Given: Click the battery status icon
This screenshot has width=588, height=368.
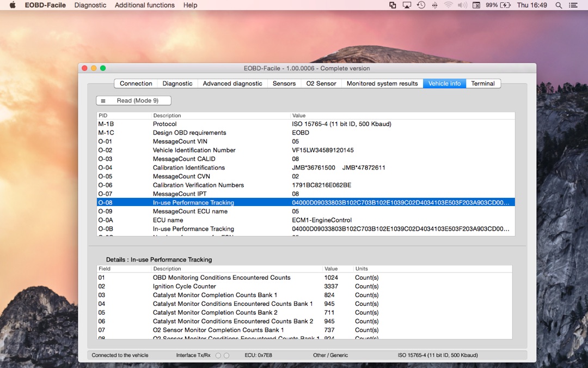Looking at the screenshot, I should [x=505, y=5].
